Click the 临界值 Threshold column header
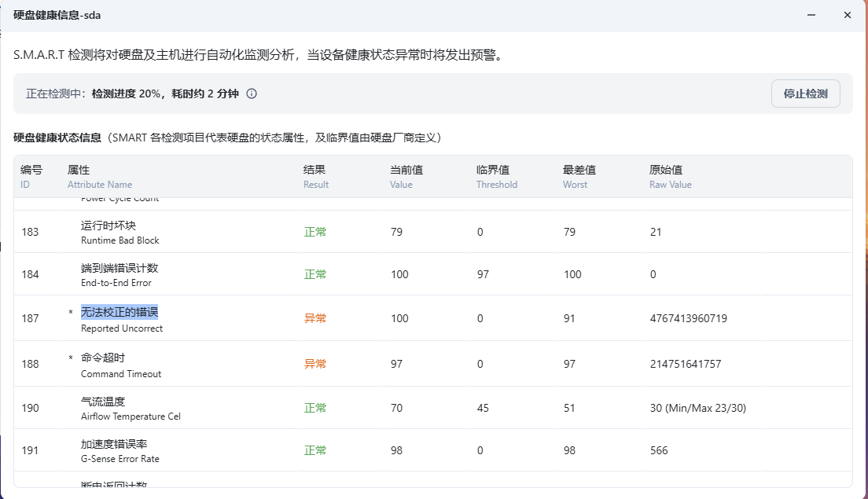 497,177
